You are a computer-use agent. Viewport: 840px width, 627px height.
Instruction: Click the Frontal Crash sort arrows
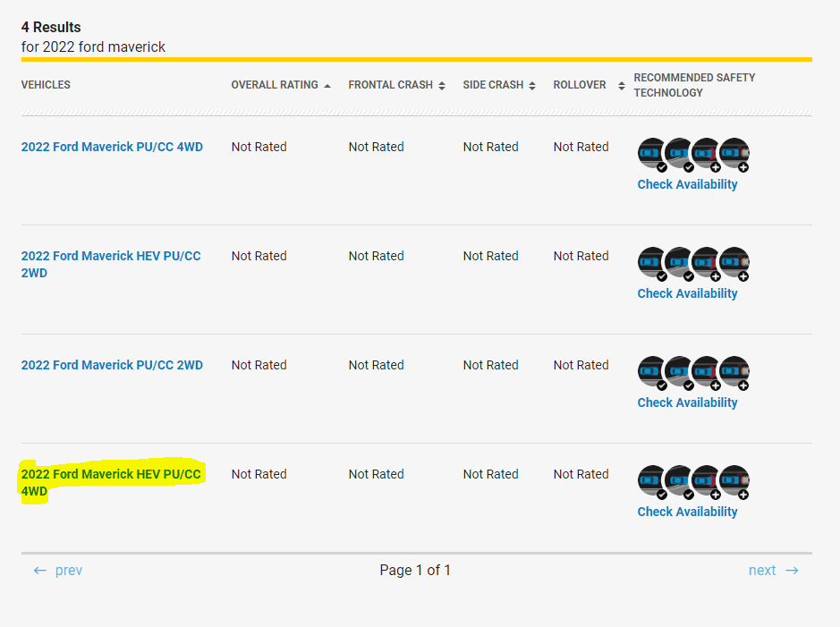click(441, 86)
